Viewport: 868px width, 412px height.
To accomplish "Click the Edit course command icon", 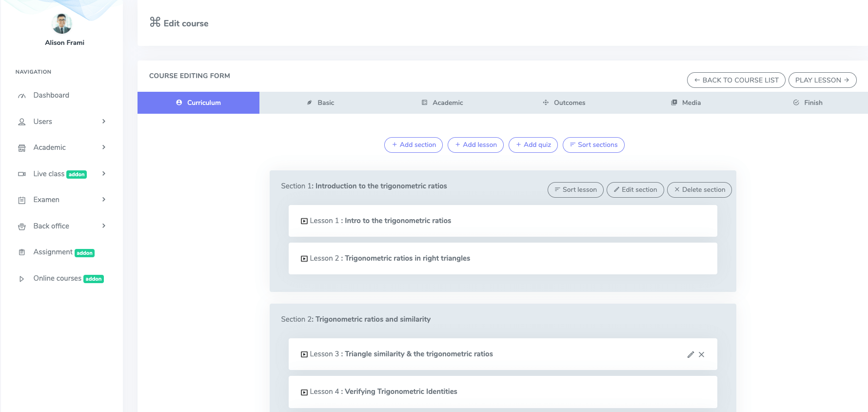I will click(155, 22).
